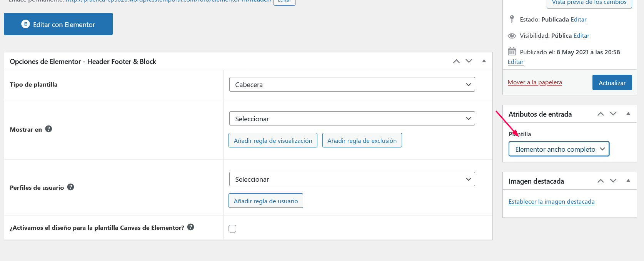Click the Visibilidad eye icon
The image size is (644, 261).
(x=512, y=36)
